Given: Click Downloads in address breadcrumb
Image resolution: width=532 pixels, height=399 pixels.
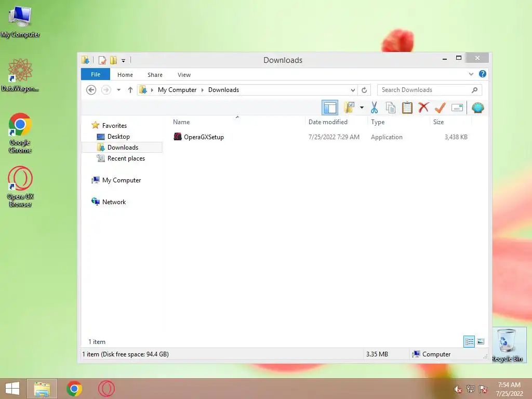Looking at the screenshot, I should [223, 90].
